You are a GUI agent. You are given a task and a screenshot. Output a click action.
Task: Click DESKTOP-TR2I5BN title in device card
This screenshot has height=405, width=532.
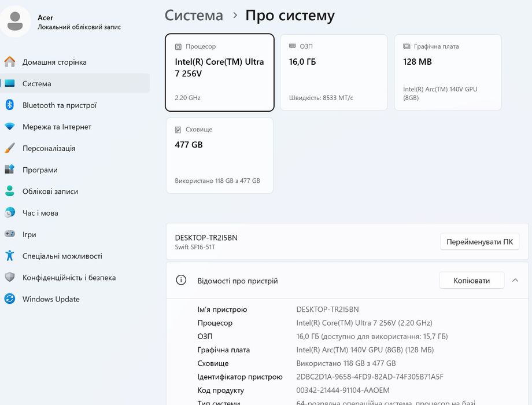click(206, 238)
